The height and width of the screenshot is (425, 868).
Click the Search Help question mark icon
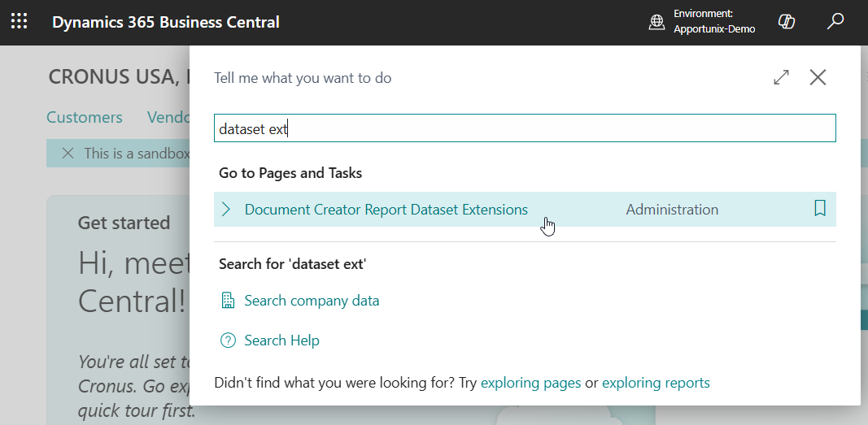[228, 340]
